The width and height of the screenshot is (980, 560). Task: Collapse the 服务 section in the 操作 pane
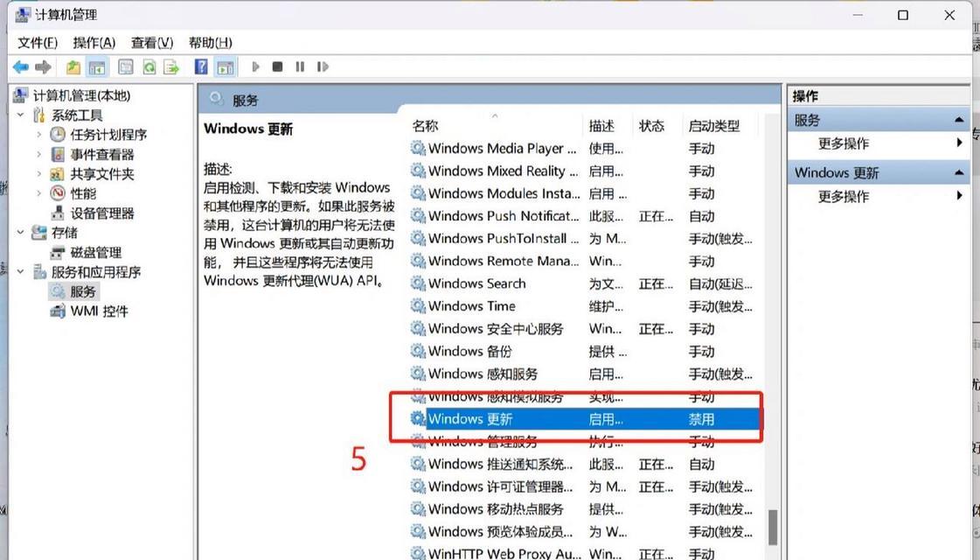[959, 120]
